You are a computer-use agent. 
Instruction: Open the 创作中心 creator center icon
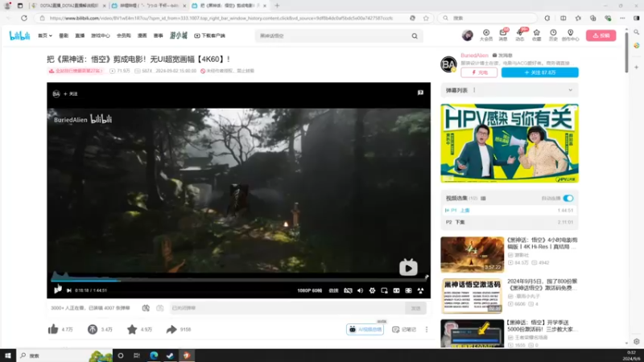(x=570, y=35)
